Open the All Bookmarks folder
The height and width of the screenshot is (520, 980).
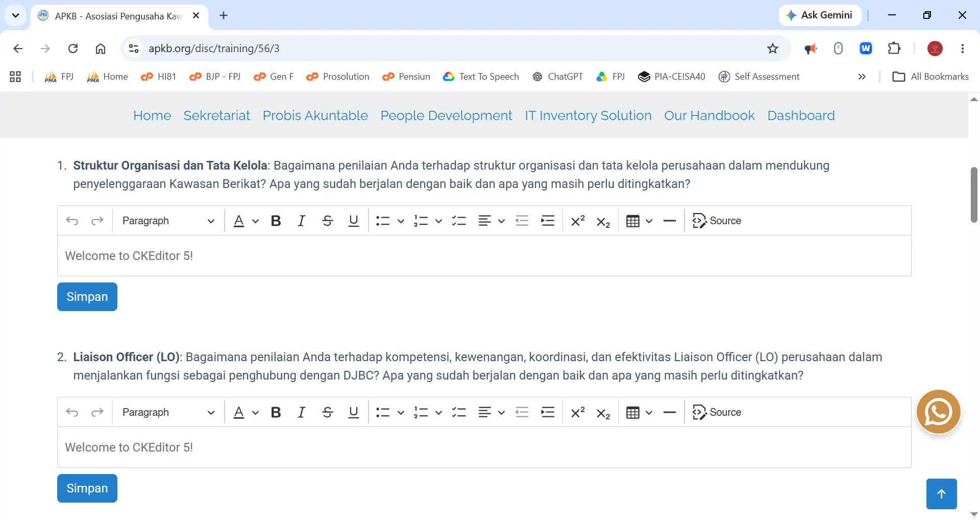[930, 77]
